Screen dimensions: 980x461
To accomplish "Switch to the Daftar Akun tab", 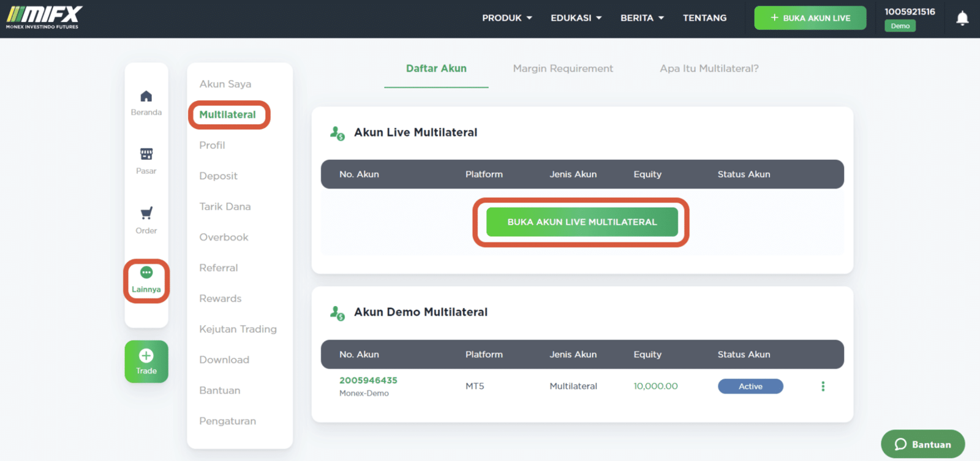I will tap(436, 69).
